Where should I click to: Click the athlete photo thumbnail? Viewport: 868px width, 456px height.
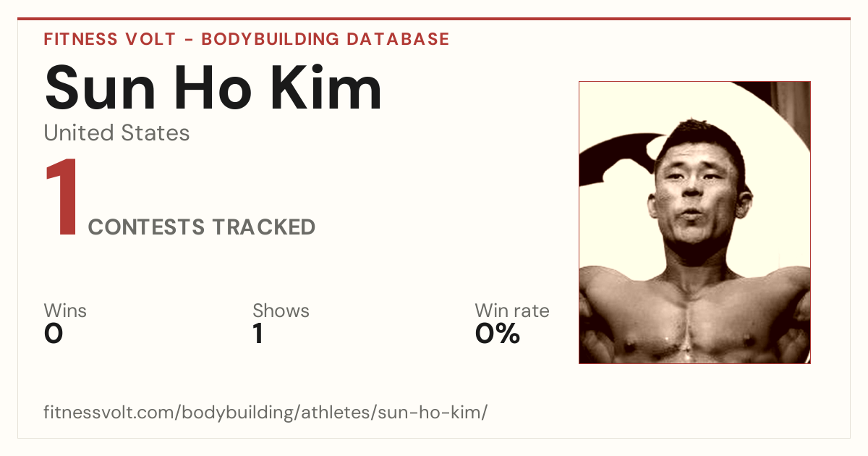click(x=694, y=222)
